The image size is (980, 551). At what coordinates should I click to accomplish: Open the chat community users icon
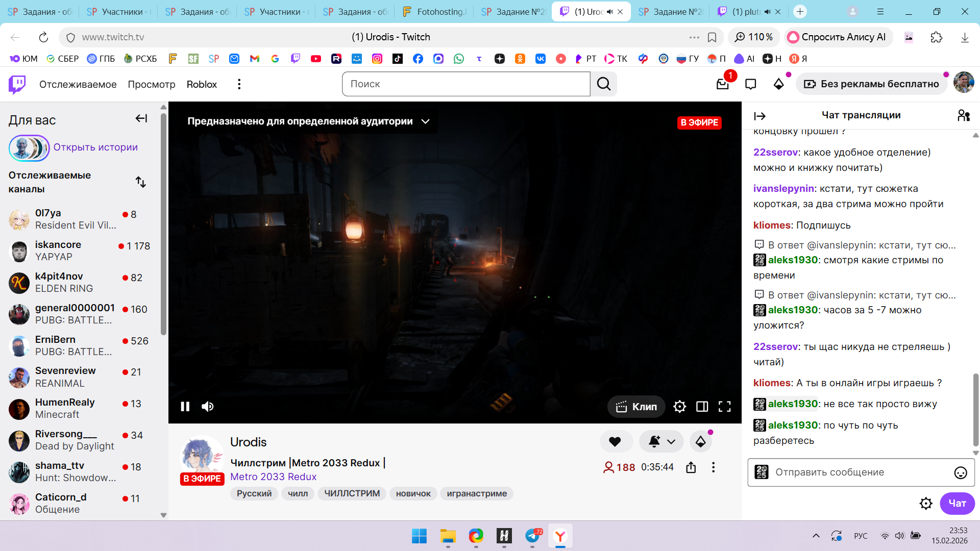tap(964, 116)
